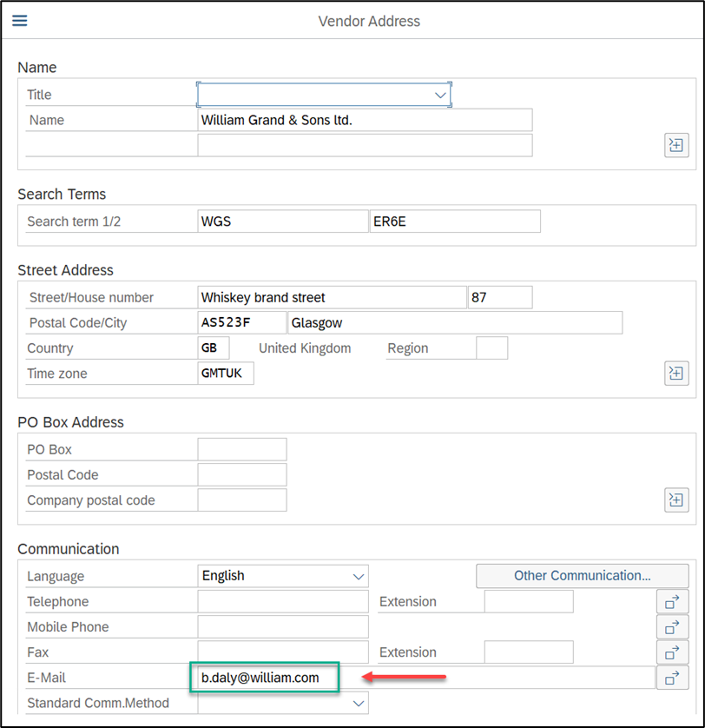Click the street field Whiskey brand street

[x=332, y=298]
